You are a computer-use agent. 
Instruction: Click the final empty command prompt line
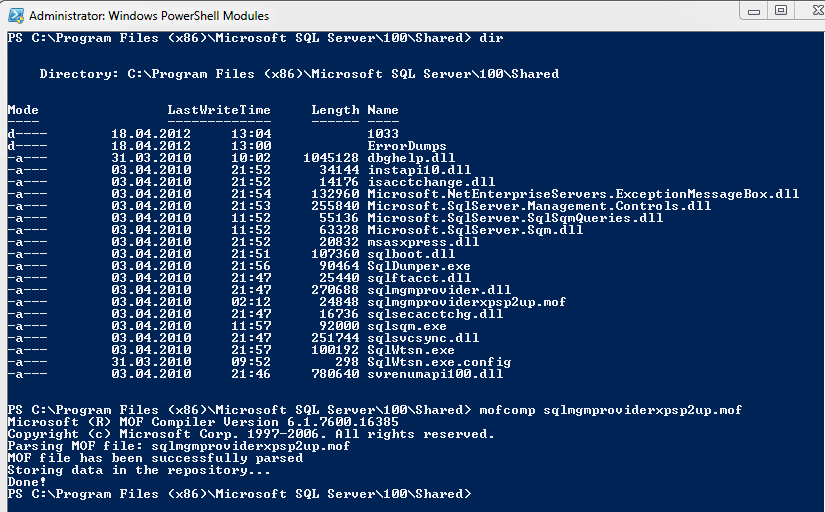pyautogui.click(x=239, y=494)
